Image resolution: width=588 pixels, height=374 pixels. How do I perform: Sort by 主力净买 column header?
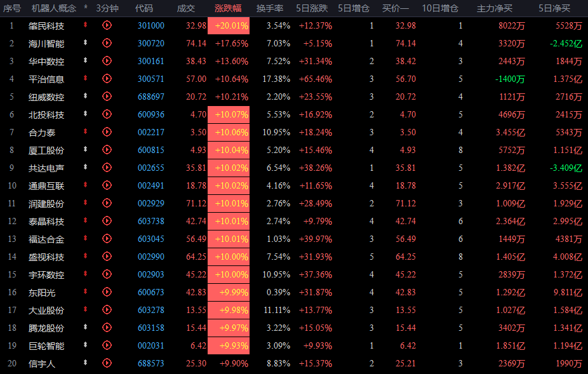(495, 8)
